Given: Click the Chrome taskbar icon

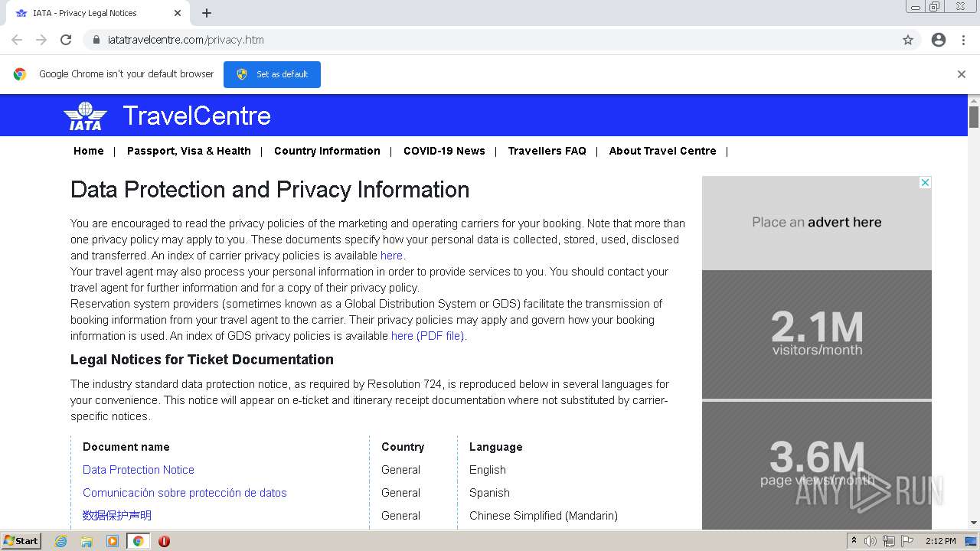Looking at the screenshot, I should [x=139, y=541].
